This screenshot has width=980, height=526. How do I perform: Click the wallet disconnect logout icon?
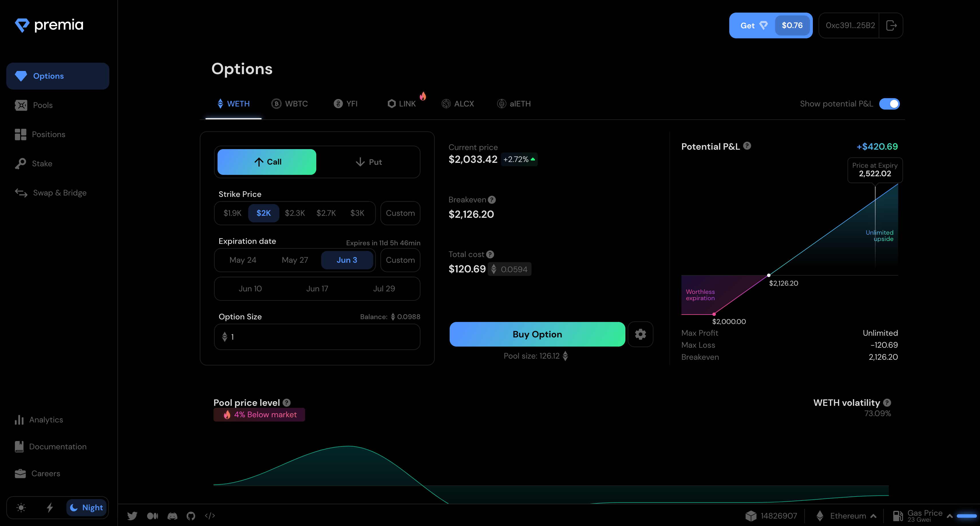tap(891, 25)
